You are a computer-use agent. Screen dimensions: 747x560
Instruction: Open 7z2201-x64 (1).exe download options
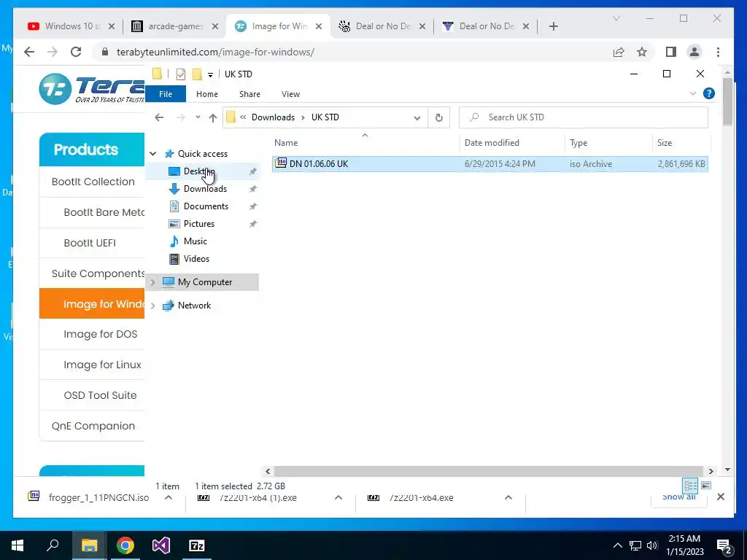coord(338,497)
